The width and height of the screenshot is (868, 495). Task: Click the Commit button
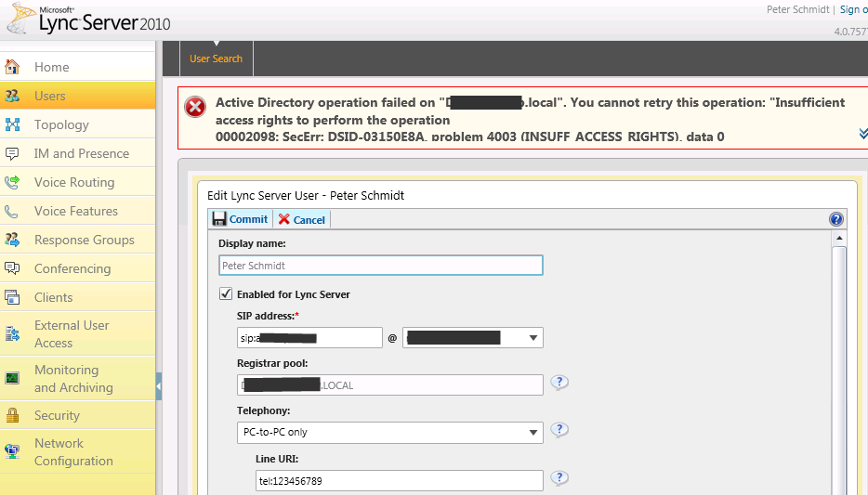click(241, 219)
